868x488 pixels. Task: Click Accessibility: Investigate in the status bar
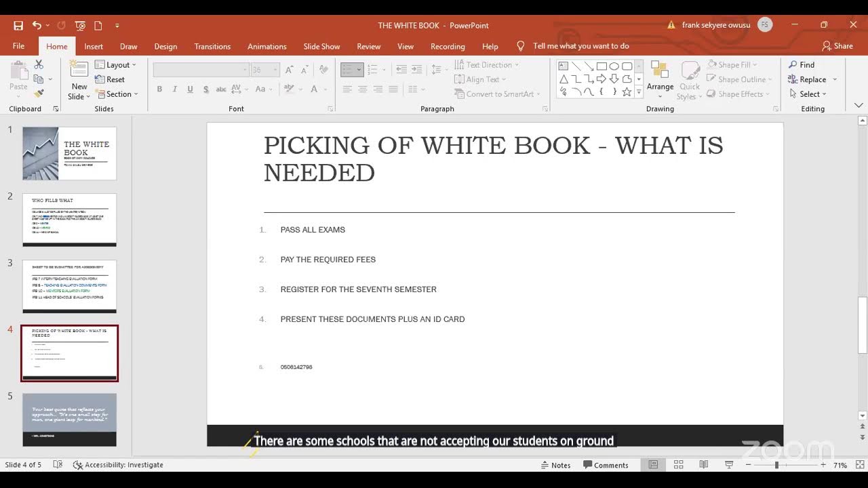[x=118, y=465]
